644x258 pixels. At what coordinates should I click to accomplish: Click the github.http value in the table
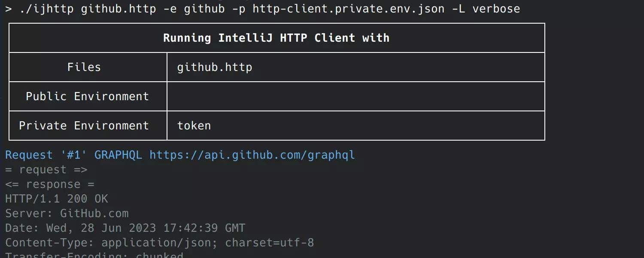[x=214, y=67]
